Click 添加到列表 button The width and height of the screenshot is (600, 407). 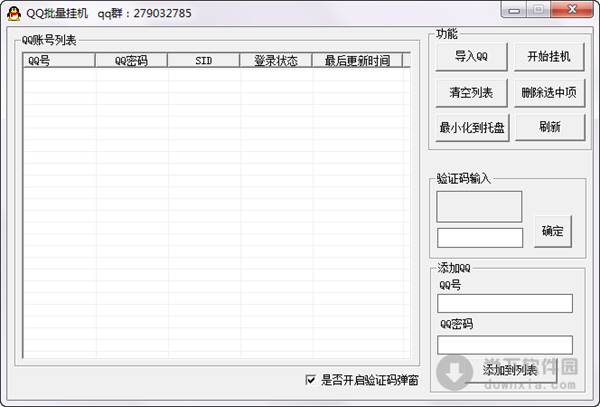[510, 370]
